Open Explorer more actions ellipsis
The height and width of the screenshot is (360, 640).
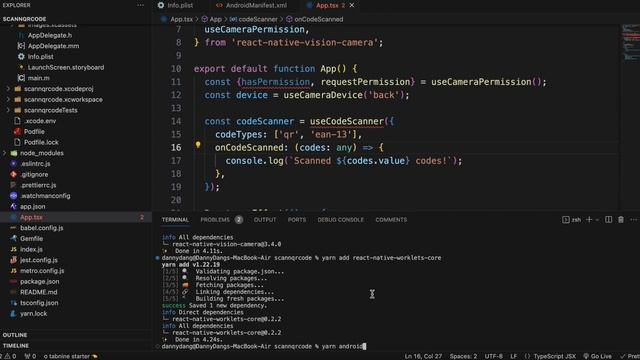tap(140, 5)
